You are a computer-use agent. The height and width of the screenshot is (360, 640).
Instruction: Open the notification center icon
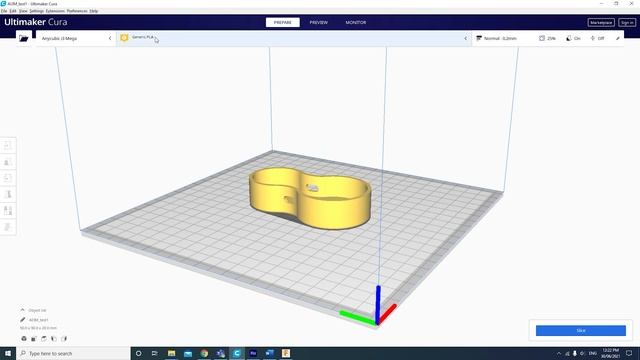(629, 353)
